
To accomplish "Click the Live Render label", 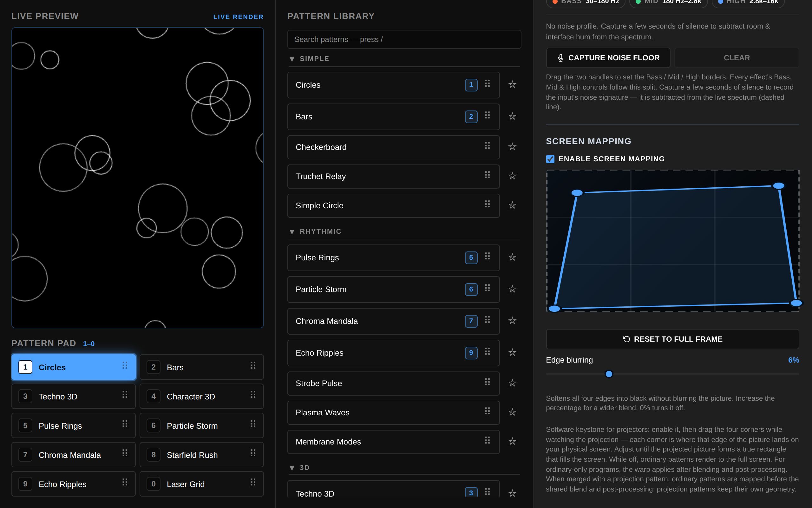I will coord(238,17).
